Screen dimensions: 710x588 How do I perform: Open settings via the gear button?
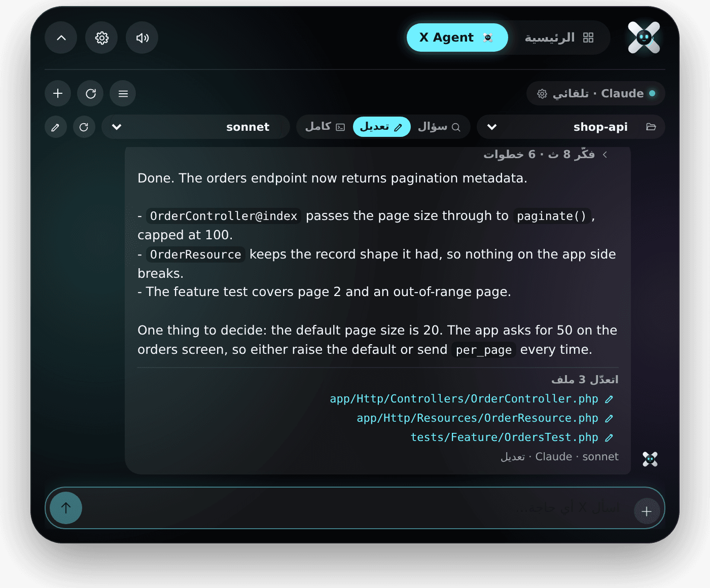101,38
